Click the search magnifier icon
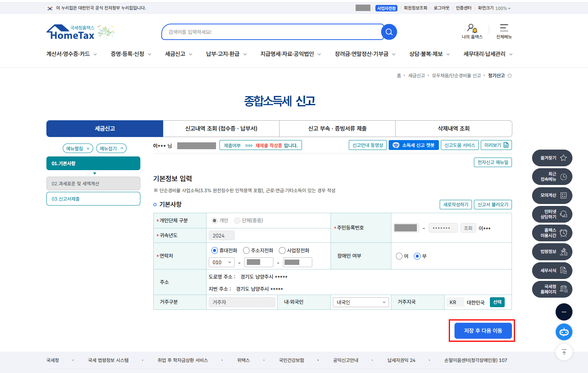 389,32
